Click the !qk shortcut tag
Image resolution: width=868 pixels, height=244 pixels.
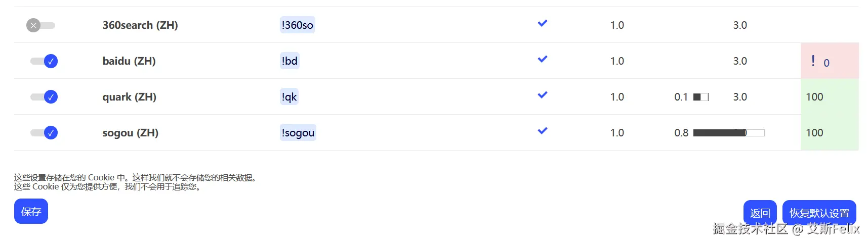(x=289, y=97)
